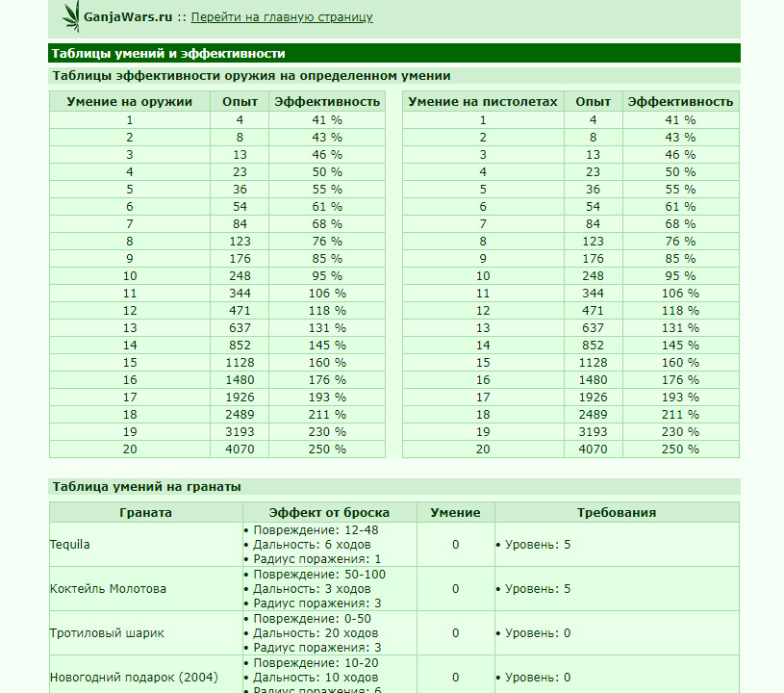
Task: Select the 'Tequila' grenade name
Action: click(69, 545)
